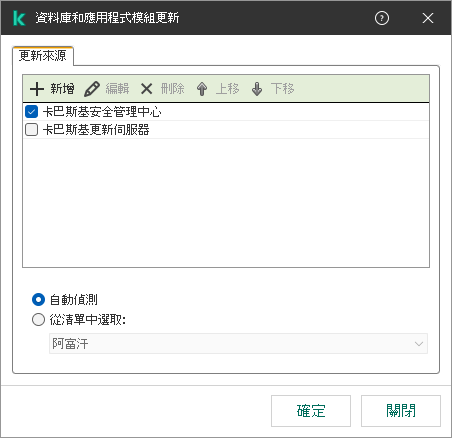Open help via the question mark icon
This screenshot has height=438, width=452.
[382, 18]
